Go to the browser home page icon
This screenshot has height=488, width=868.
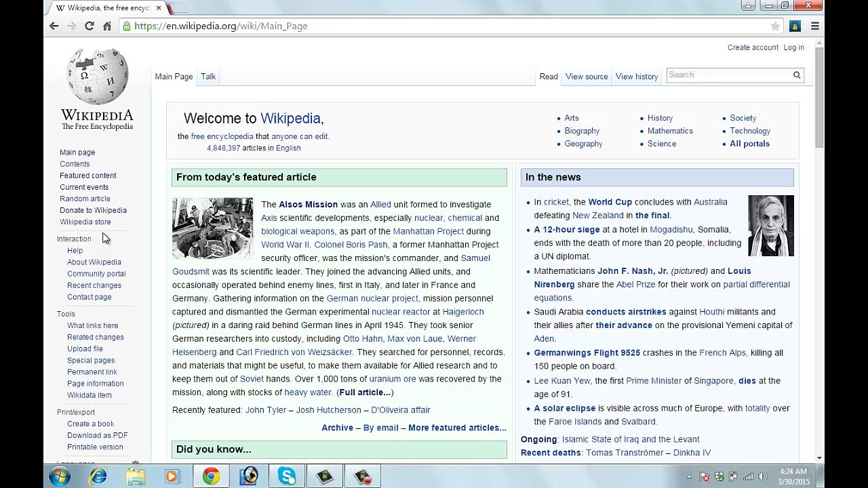tap(106, 26)
